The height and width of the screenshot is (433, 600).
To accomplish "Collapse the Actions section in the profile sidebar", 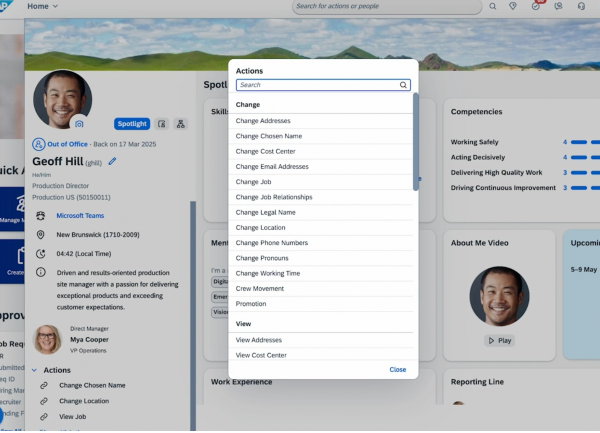I will (x=36, y=369).
